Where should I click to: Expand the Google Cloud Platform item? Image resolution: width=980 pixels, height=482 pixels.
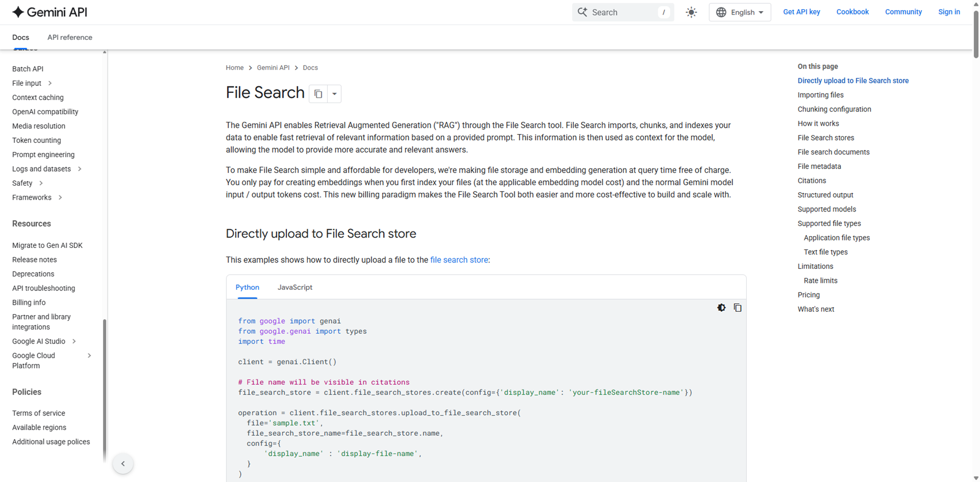[x=89, y=356]
